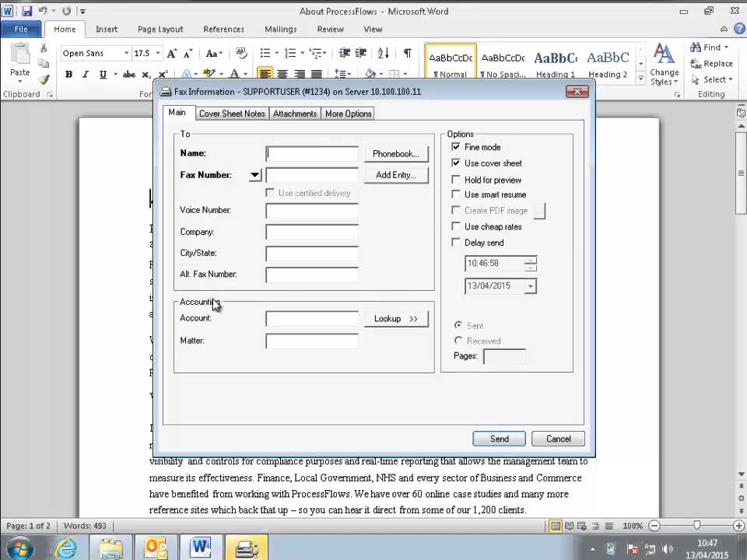Uncheck the Fine mode checkbox
The height and width of the screenshot is (560, 747).
(x=456, y=147)
